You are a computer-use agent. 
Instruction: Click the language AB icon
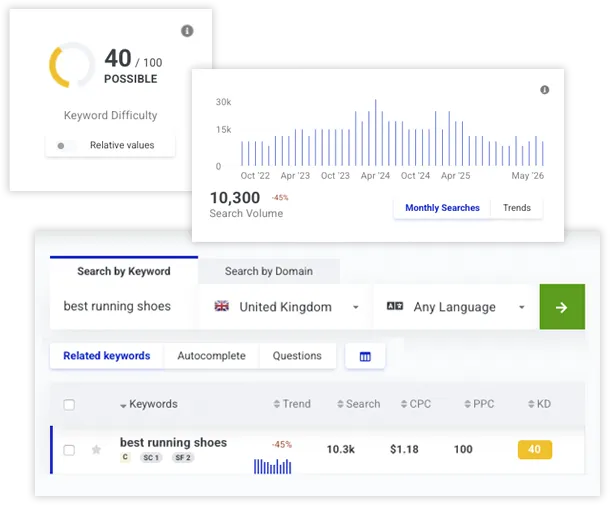coord(395,306)
